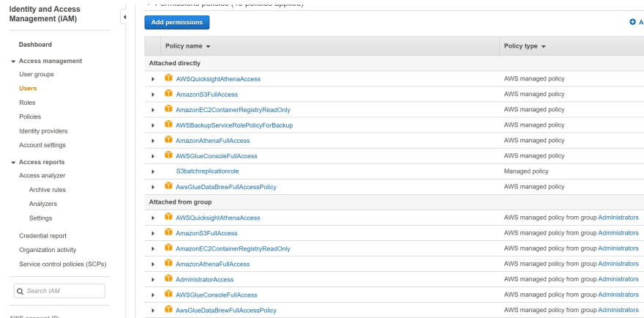
Task: Open directly attached AmazonEC2ContainerRegistryReadOnly link
Action: 233,110
